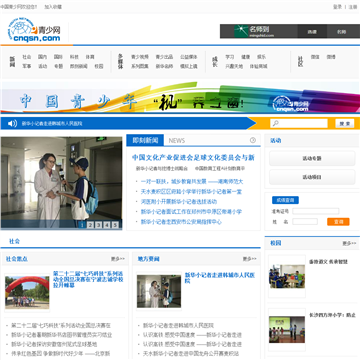
Task: Select slide number 3 in the slideshow
Action: click(x=99, y=225)
